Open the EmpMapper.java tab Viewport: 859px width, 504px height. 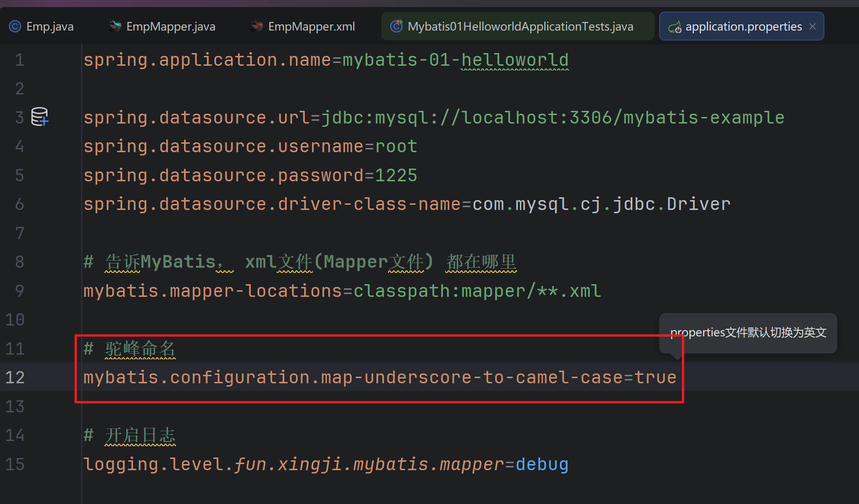[170, 27]
